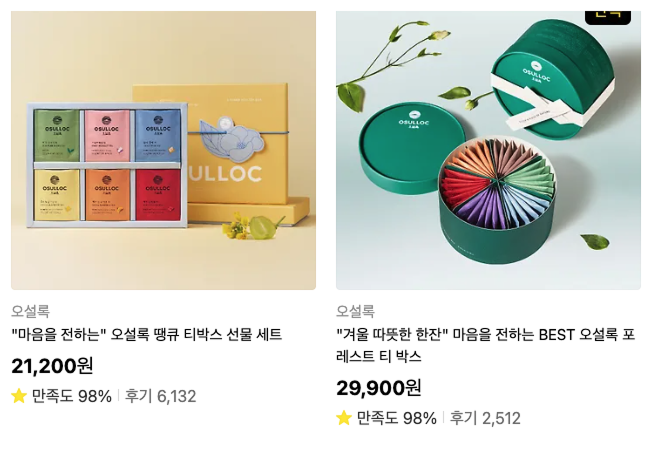The image size is (654, 451).
Task: Click the colorful tea sachets inside the round green box
Action: click(497, 184)
